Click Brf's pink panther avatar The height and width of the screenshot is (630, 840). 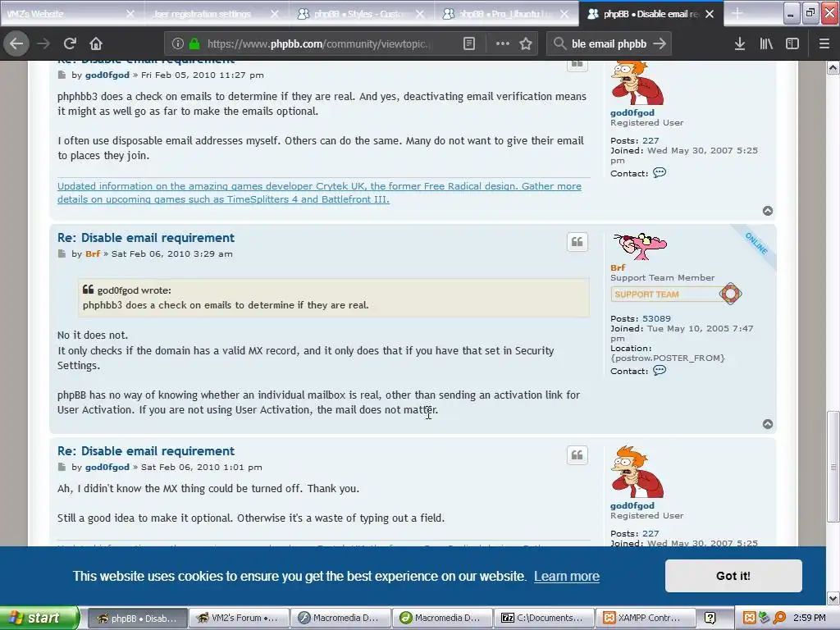pos(640,246)
